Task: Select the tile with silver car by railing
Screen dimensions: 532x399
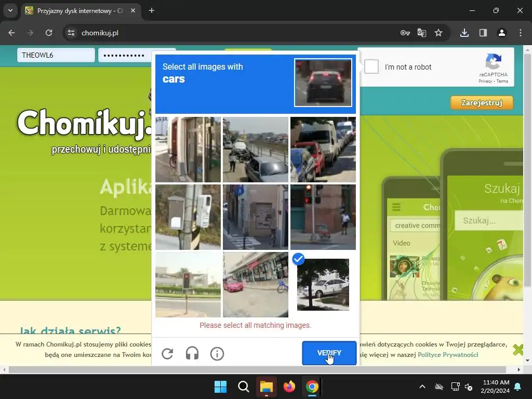Action: [x=256, y=150]
